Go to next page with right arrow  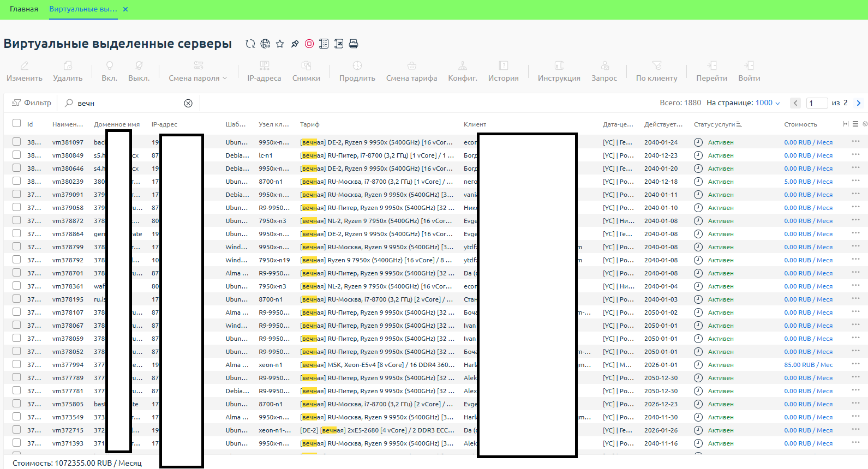coord(859,103)
